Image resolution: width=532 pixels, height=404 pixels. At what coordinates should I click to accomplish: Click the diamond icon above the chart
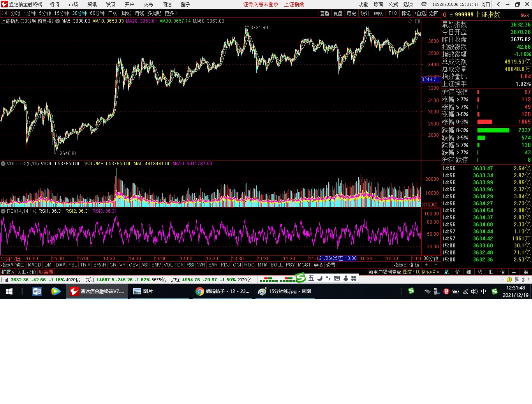(410, 21)
